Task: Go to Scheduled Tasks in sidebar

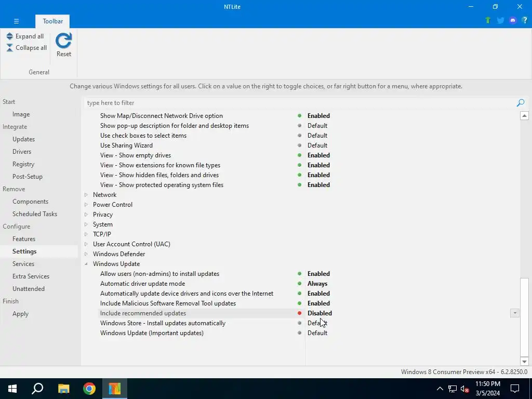Action: point(35,214)
